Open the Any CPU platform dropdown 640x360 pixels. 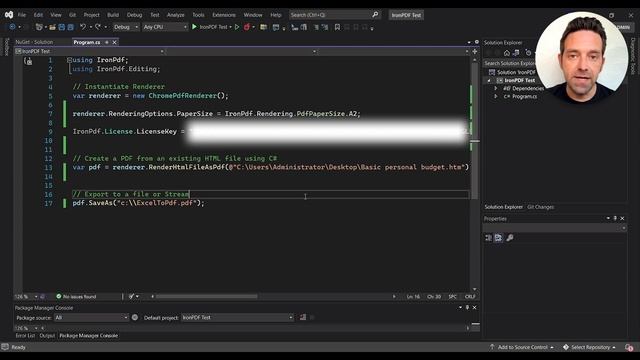[165, 27]
